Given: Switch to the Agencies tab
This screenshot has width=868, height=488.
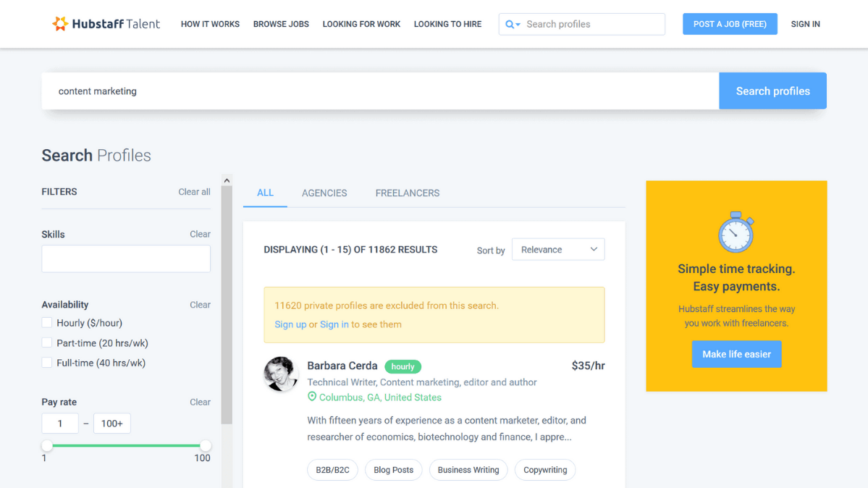Looking at the screenshot, I should point(324,193).
